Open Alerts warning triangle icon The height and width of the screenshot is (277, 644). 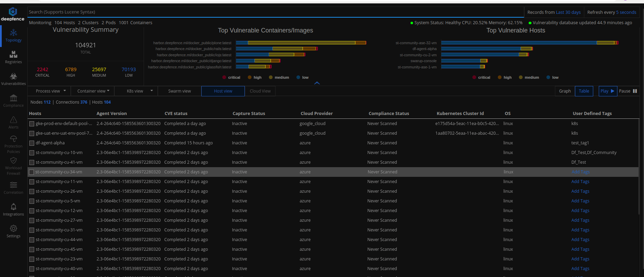click(x=13, y=120)
